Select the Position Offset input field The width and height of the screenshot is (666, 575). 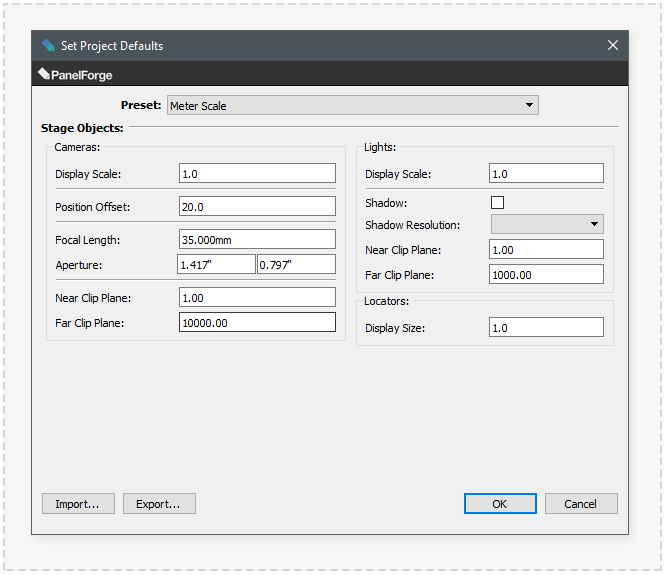[x=257, y=206]
